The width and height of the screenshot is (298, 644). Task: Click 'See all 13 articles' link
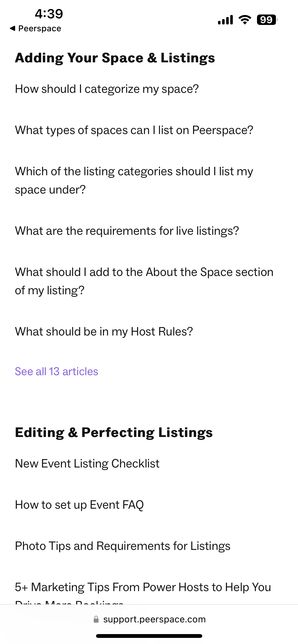click(x=57, y=372)
